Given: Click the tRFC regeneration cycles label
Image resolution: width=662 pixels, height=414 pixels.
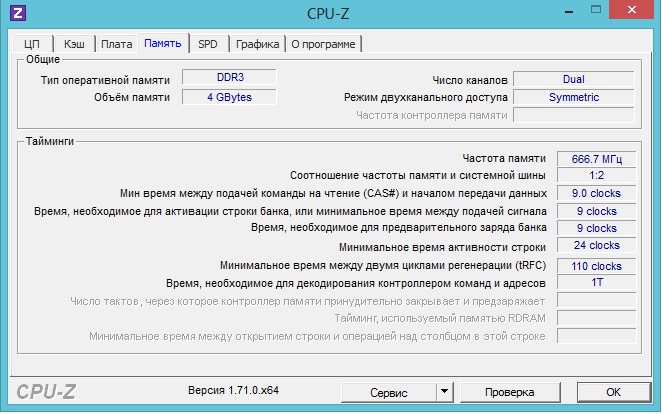Looking at the screenshot, I should tap(383, 265).
